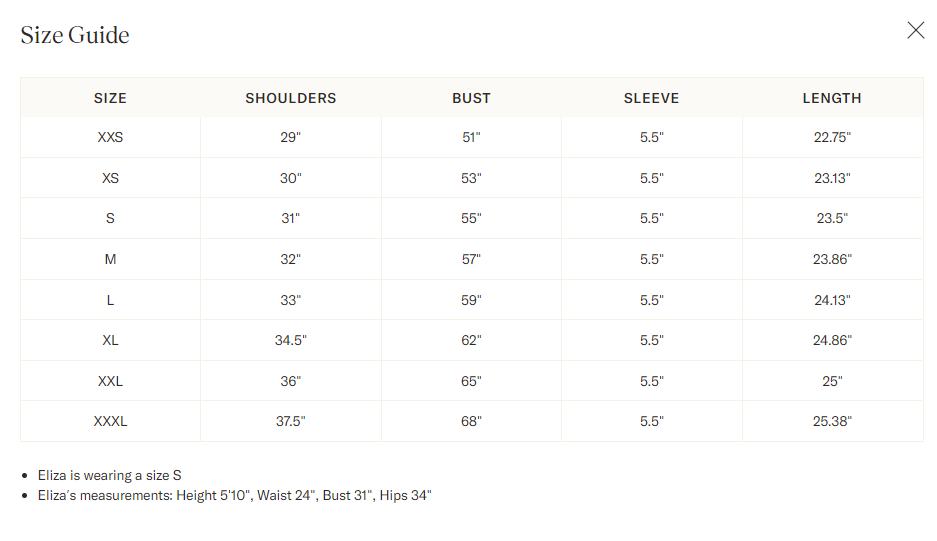Select the XS size row label
The image size is (937, 541).
click(x=111, y=178)
